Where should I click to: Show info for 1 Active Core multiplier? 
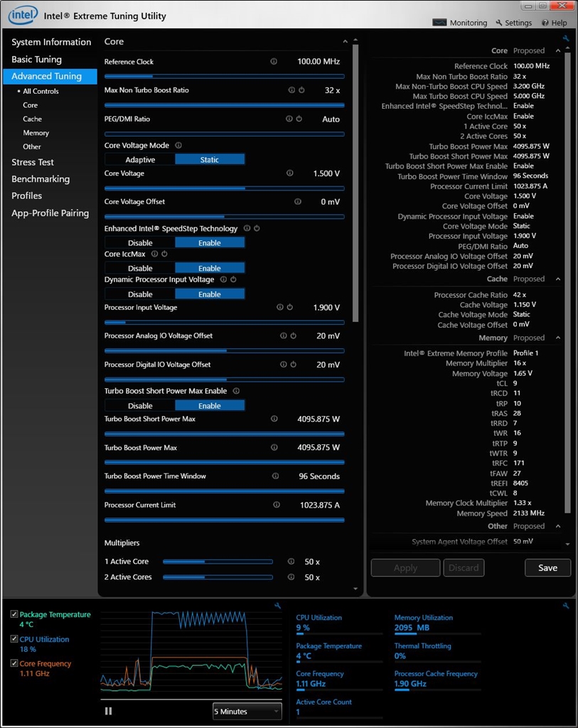click(291, 562)
